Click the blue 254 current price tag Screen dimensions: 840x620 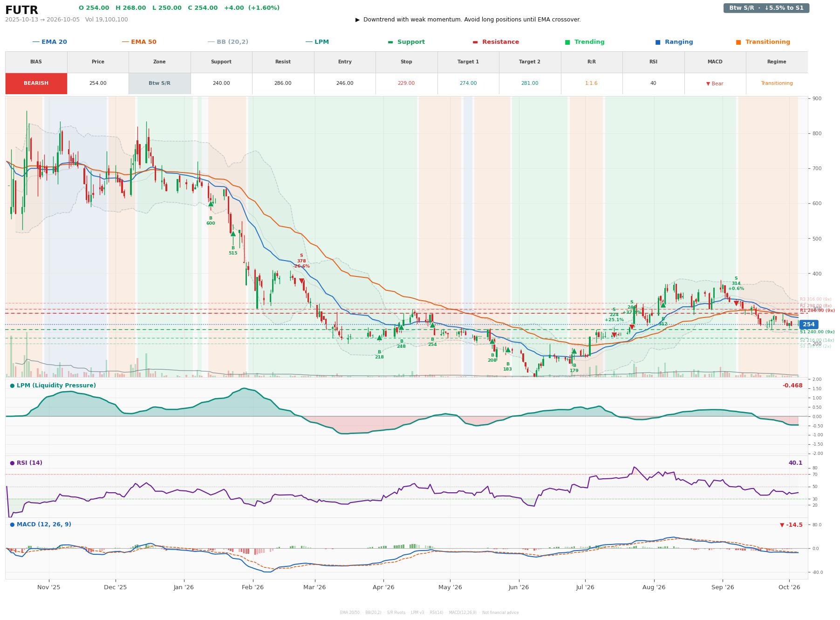(809, 324)
